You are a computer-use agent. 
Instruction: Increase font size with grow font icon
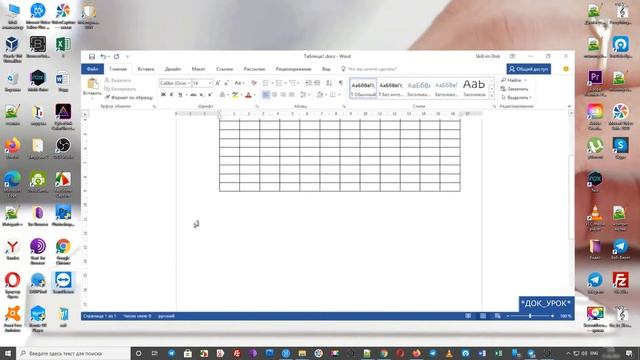(x=218, y=83)
